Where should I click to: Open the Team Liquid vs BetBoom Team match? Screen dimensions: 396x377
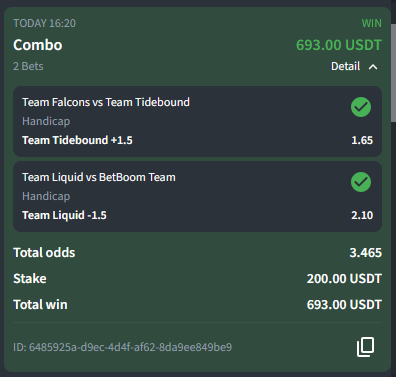tap(99, 177)
